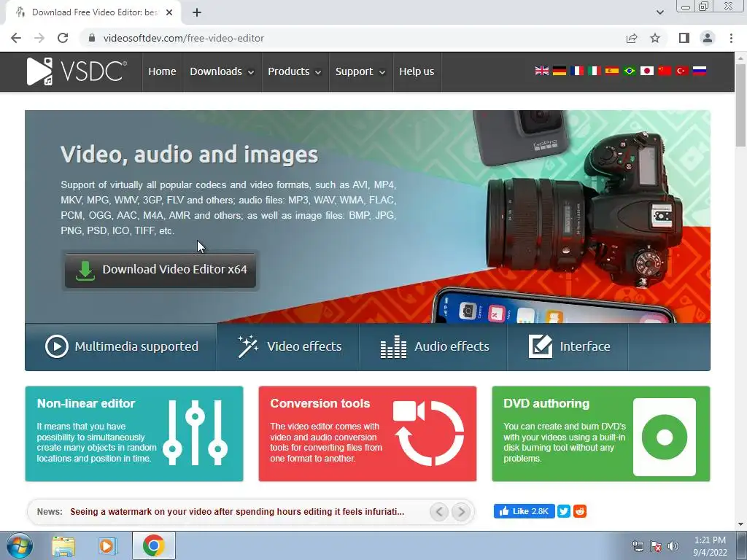Click the Facebook Like 2.8K button

coord(524,511)
